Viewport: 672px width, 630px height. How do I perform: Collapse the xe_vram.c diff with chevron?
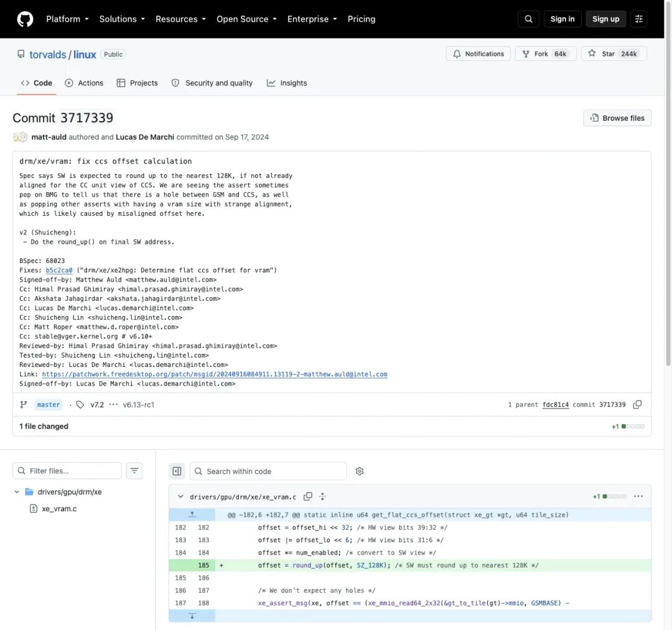[x=180, y=497]
